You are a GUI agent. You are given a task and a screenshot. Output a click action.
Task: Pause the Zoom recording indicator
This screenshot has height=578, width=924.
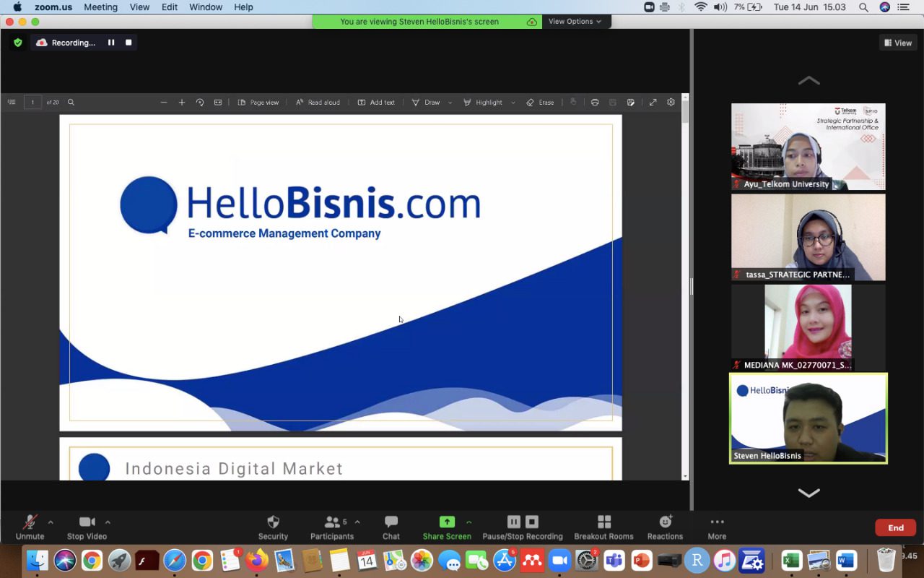(111, 43)
